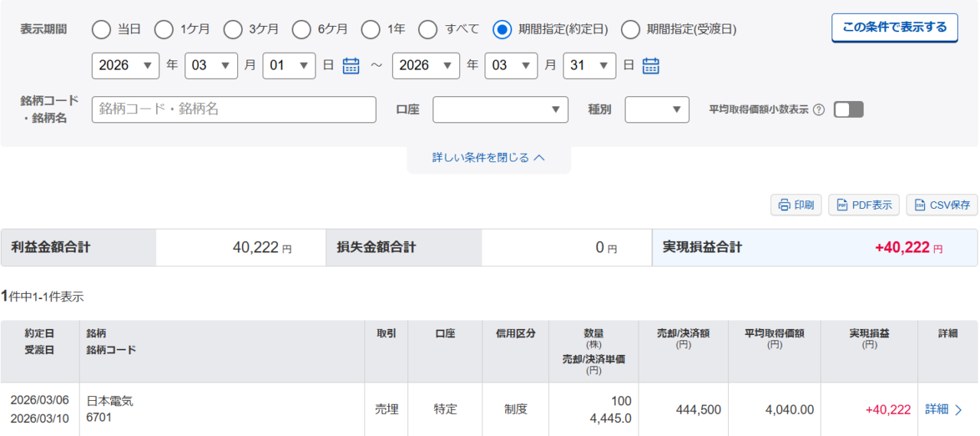Open the PDF表示 view button
The width and height of the screenshot is (980, 436).
pyautogui.click(x=864, y=205)
